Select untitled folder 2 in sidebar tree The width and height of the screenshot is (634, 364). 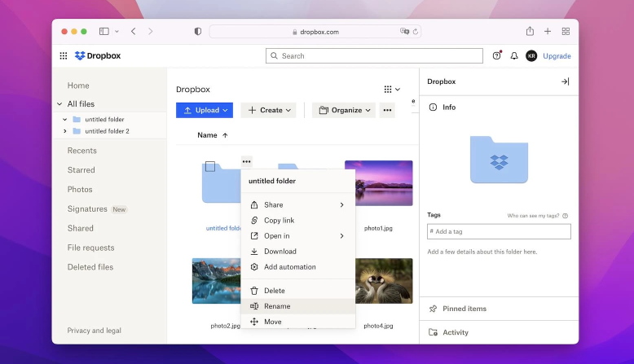click(x=107, y=131)
